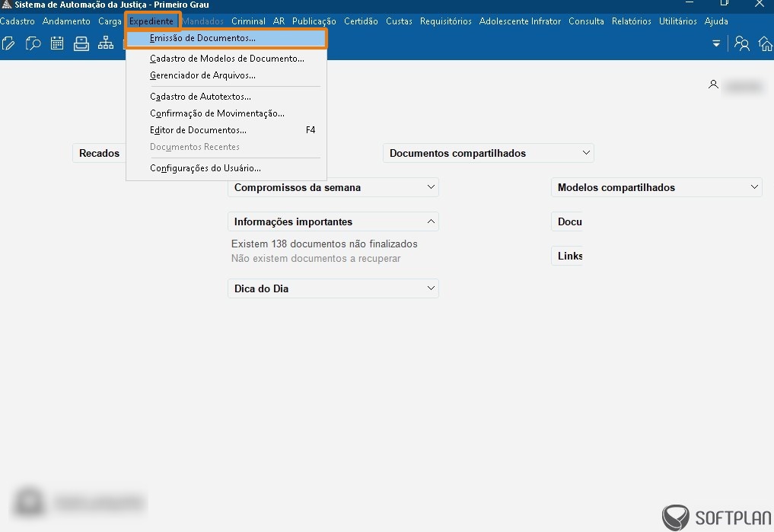The image size is (774, 532).
Task: Open the Publicação menu
Action: 314,21
